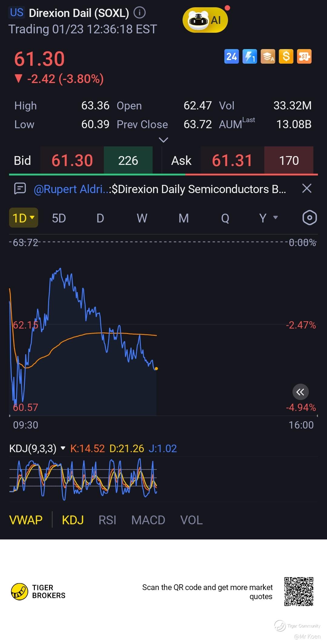Tap the QR code image
The image size is (327, 644).
tap(299, 591)
